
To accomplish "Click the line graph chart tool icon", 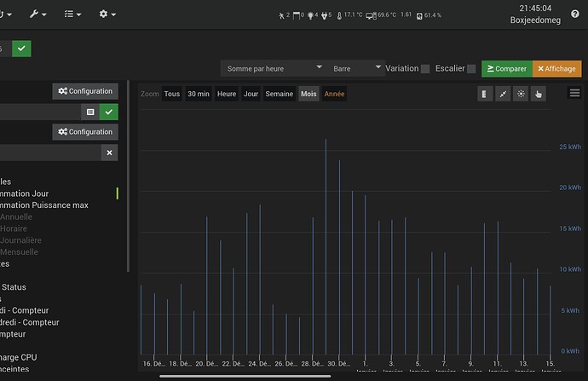I will click(502, 94).
